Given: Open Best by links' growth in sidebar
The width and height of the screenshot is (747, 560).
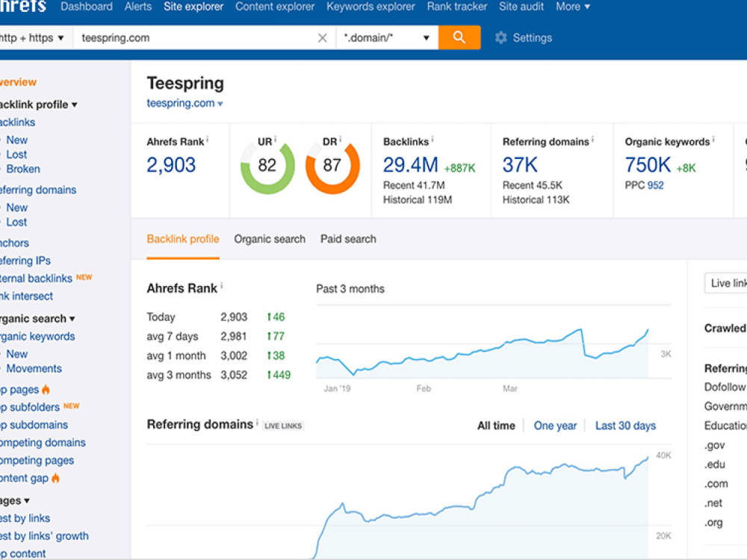Looking at the screenshot, I should coord(44,536).
